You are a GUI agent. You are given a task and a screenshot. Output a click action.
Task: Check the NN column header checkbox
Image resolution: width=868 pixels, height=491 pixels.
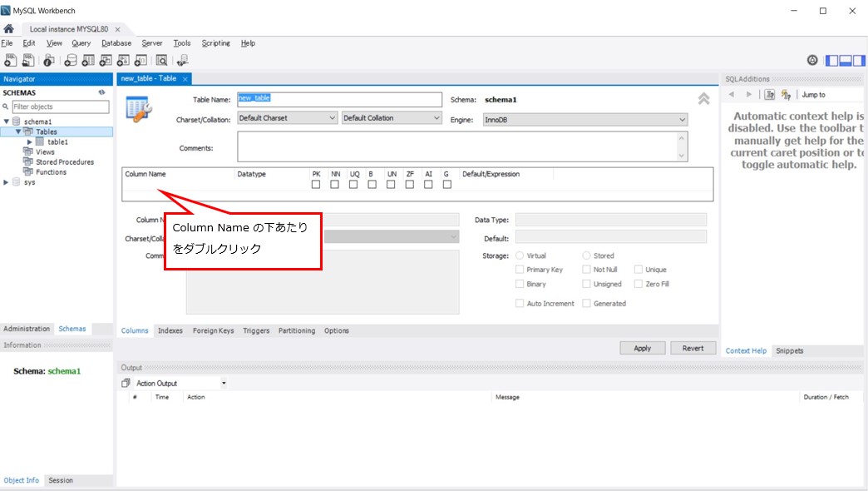pyautogui.click(x=334, y=185)
